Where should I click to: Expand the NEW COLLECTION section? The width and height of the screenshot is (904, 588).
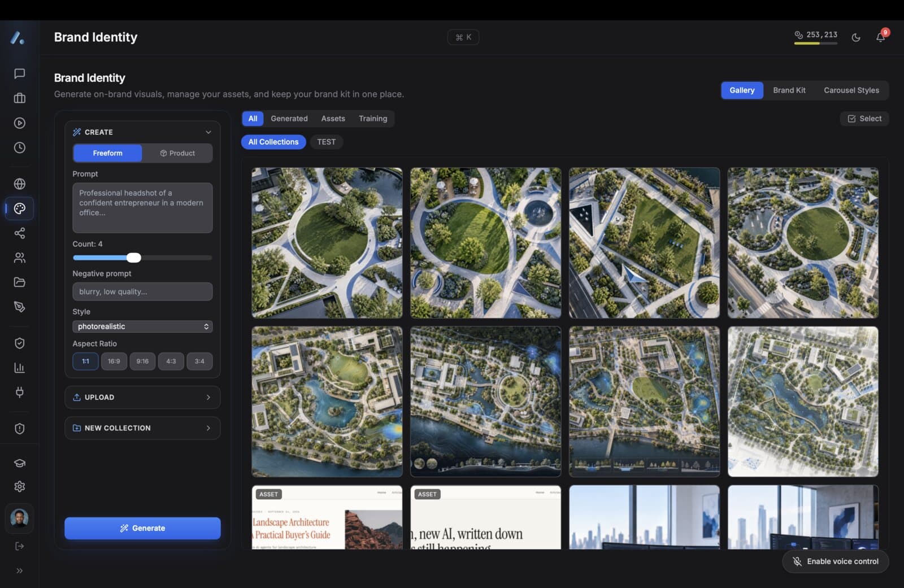tap(142, 428)
